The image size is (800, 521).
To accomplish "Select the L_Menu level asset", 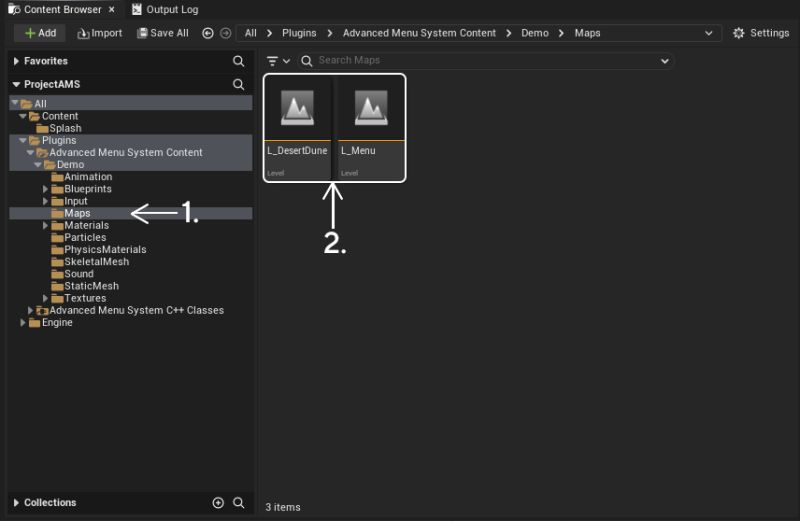I will [x=371, y=128].
